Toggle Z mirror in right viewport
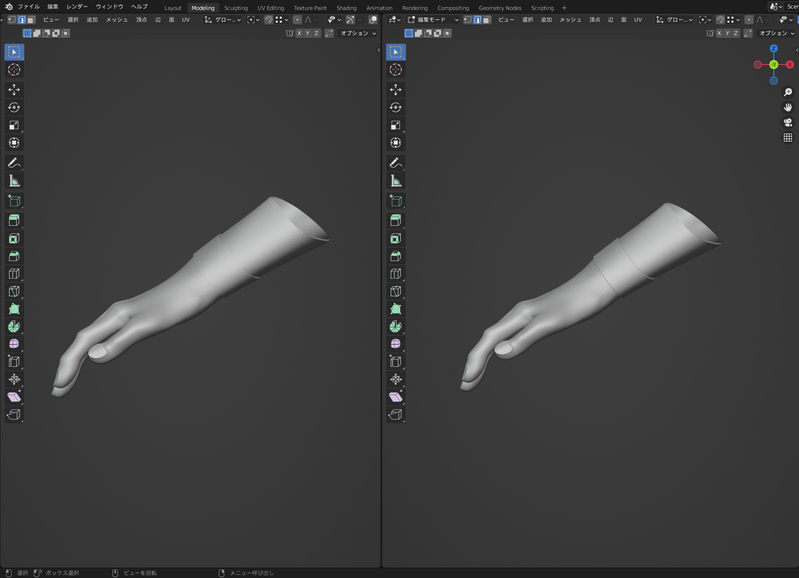 point(736,33)
